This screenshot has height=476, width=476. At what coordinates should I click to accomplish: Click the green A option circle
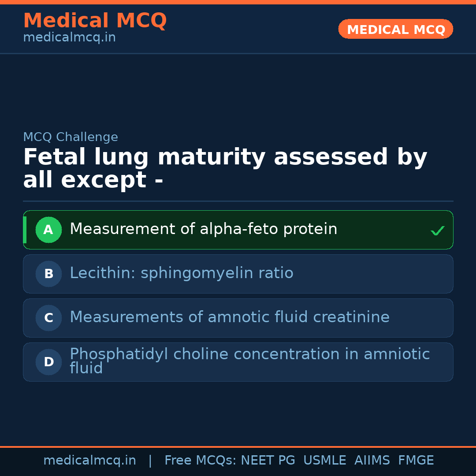[48, 230]
